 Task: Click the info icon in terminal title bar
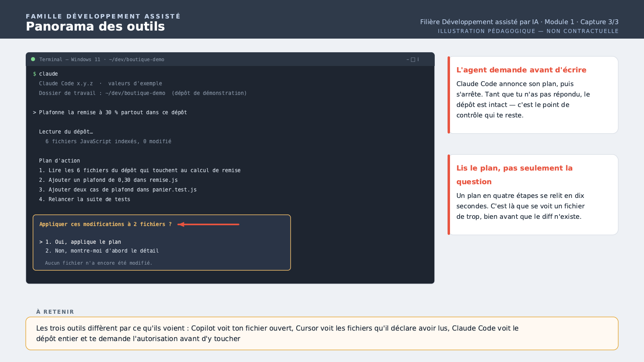[418, 60]
